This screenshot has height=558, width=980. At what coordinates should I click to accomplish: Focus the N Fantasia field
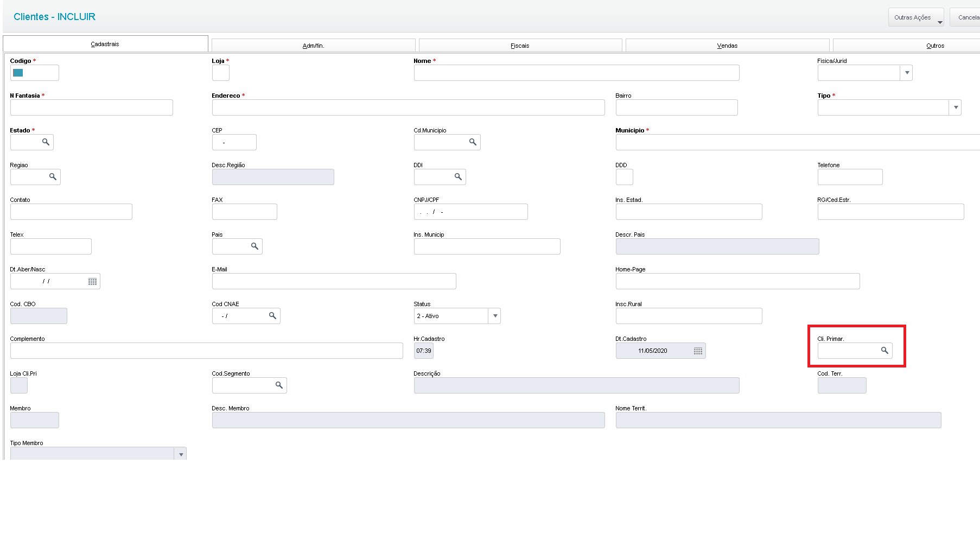[x=92, y=107]
